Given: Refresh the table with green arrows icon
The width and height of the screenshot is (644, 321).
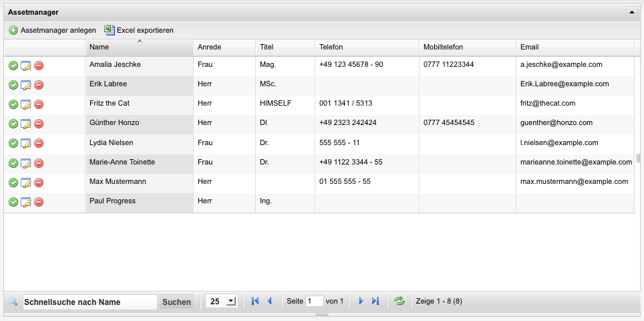Looking at the screenshot, I should point(399,301).
